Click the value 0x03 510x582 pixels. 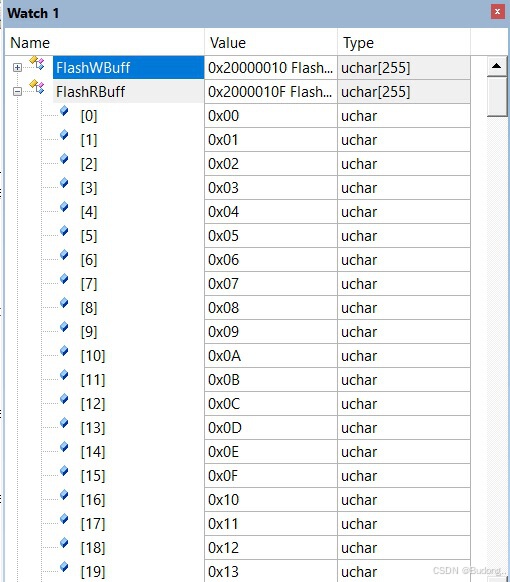click(223, 188)
